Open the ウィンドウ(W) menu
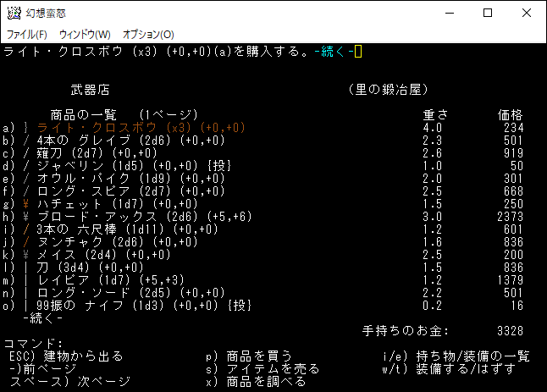 [85, 34]
